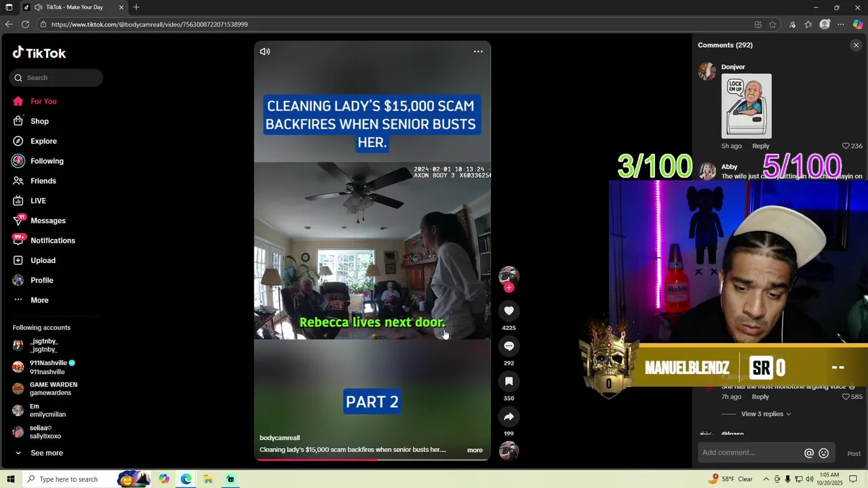The image size is (868, 488).
Task: Close the comments panel
Action: tap(856, 45)
